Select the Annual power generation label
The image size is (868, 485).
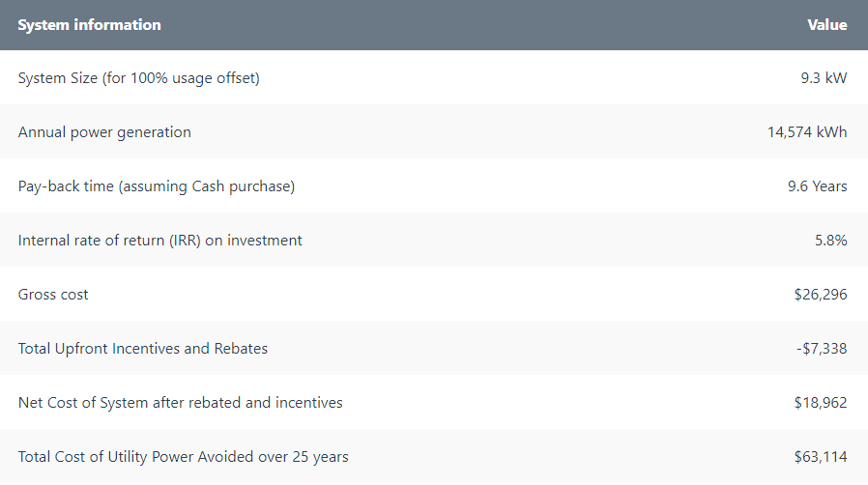104,132
